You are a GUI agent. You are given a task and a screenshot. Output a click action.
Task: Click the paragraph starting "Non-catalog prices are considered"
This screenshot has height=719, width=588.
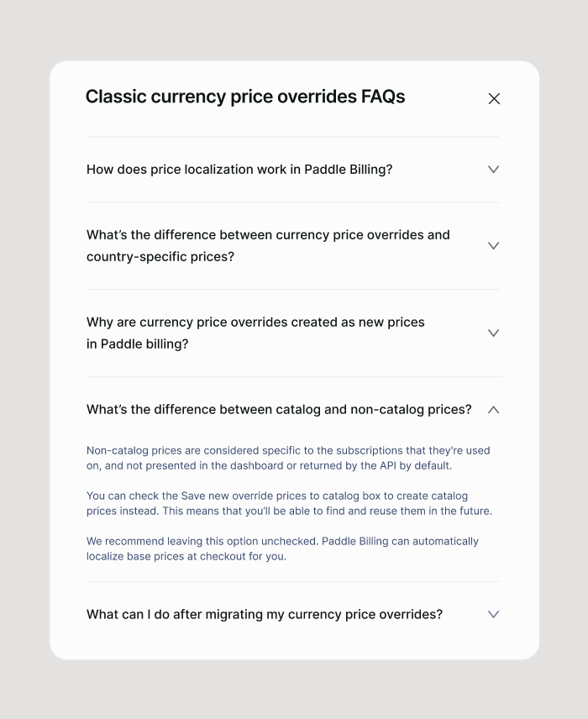288,458
